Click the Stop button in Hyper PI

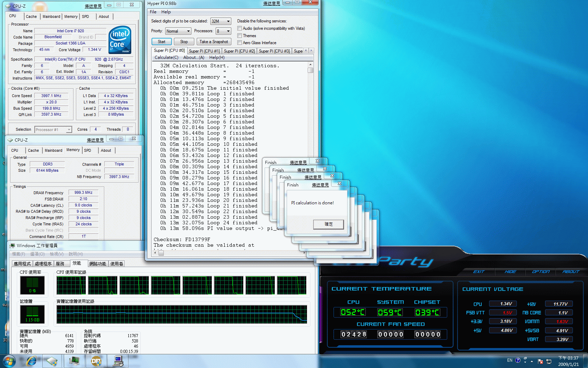point(184,42)
